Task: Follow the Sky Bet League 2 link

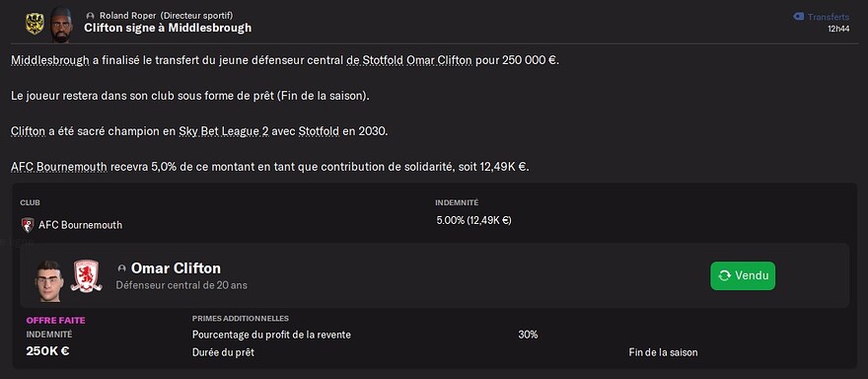Action: pos(224,132)
